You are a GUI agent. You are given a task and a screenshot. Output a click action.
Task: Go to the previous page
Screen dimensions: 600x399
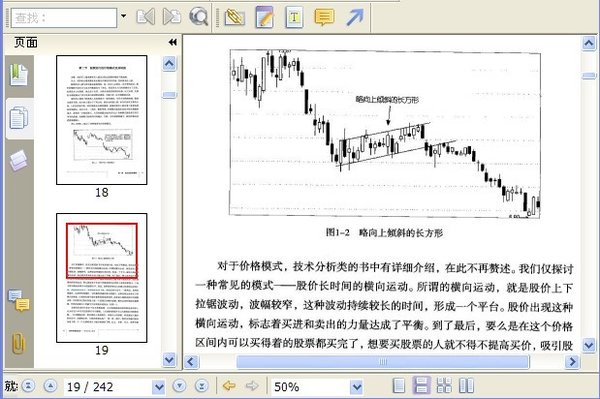[50, 386]
